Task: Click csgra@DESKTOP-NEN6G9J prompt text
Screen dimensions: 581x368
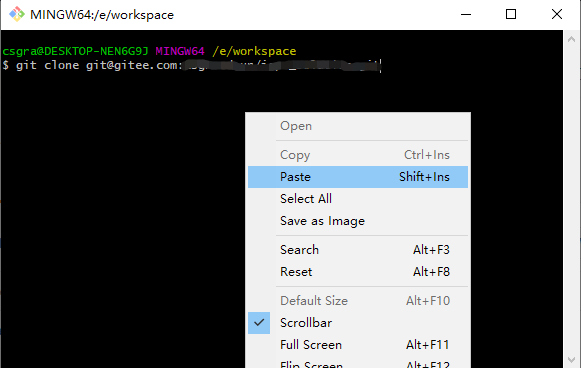Action: pos(75,51)
